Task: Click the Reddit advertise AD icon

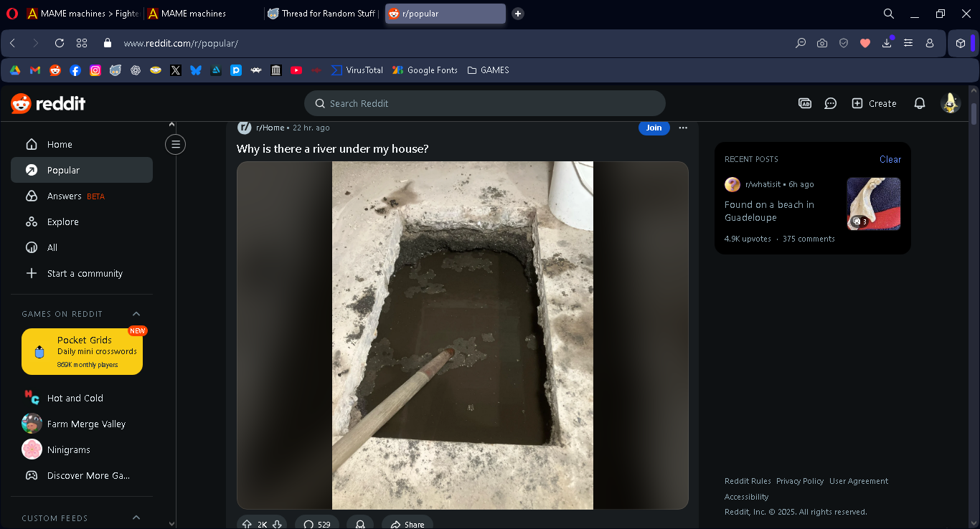Action: (x=805, y=103)
